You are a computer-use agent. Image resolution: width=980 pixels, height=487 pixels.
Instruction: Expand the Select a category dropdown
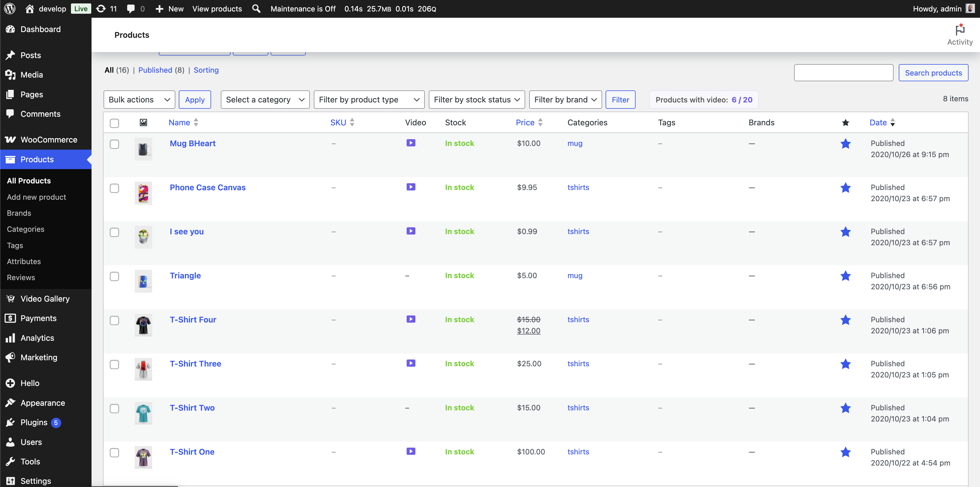[265, 100]
